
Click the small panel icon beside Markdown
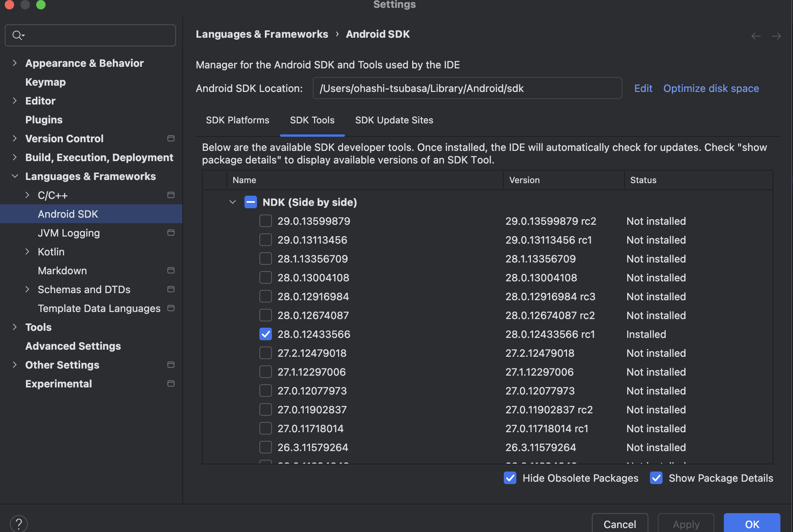pos(171,270)
